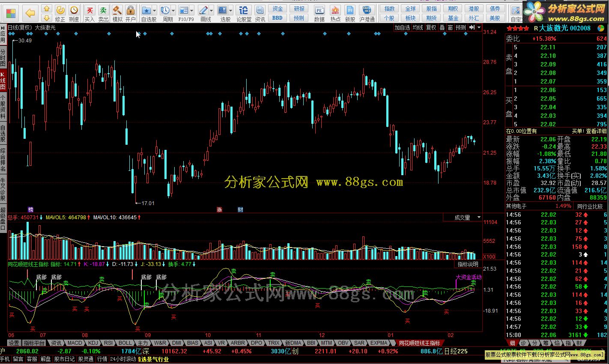Click the 修正 refresh icon
Viewport: 609px width, 364px height.
click(x=60, y=10)
